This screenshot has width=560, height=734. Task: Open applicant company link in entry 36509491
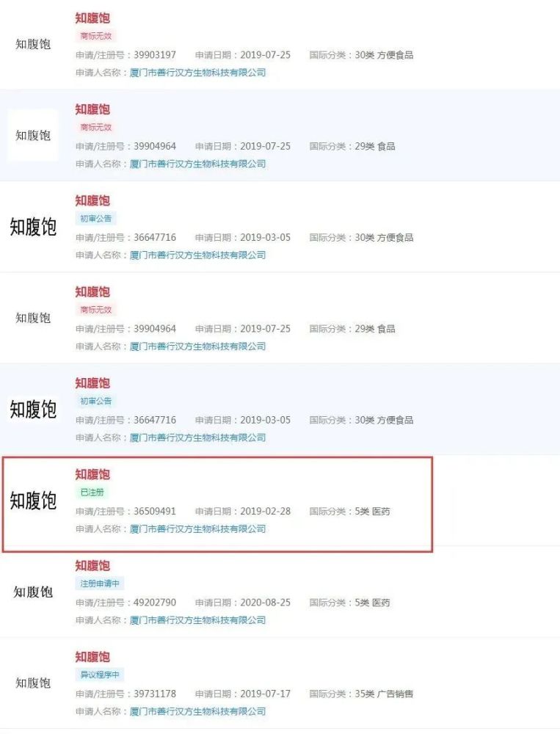click(x=197, y=529)
